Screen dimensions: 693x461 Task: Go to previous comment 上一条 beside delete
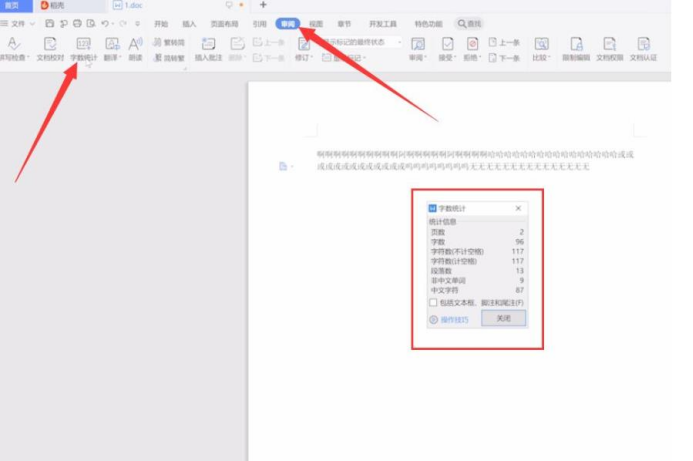269,42
